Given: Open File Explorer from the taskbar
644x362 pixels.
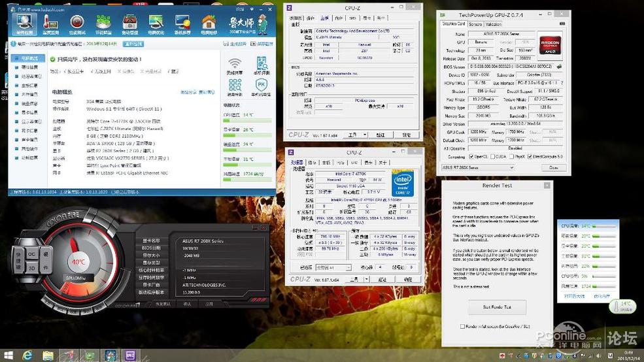Looking at the screenshot, I should pyautogui.click(x=48, y=355).
